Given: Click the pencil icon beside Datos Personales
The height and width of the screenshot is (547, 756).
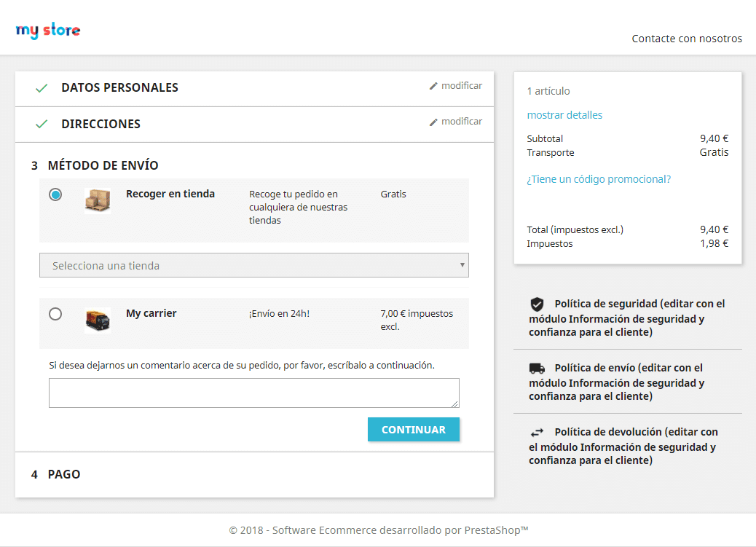Looking at the screenshot, I should (x=433, y=86).
